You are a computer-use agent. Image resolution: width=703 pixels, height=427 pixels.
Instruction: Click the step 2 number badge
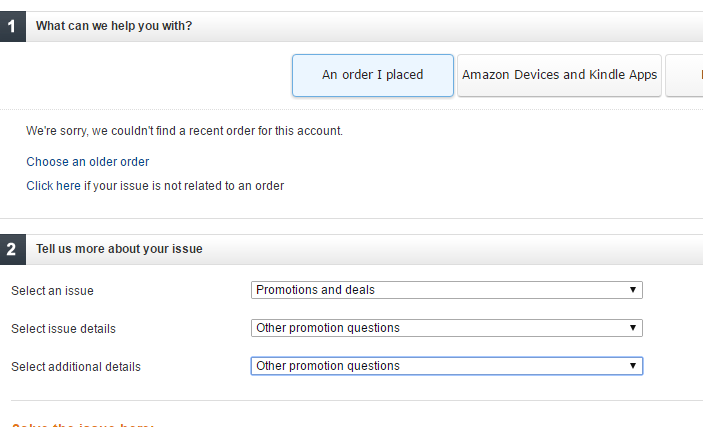pyautogui.click(x=12, y=249)
